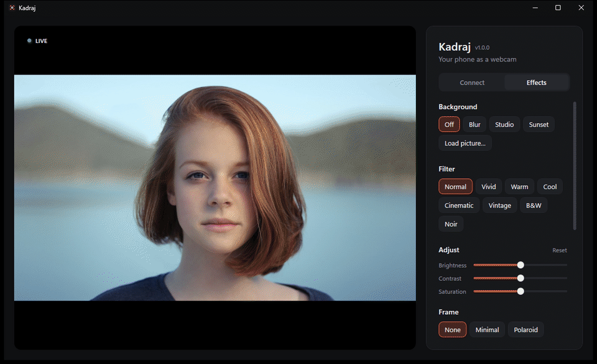Select the Polaroid frame

(x=525, y=329)
